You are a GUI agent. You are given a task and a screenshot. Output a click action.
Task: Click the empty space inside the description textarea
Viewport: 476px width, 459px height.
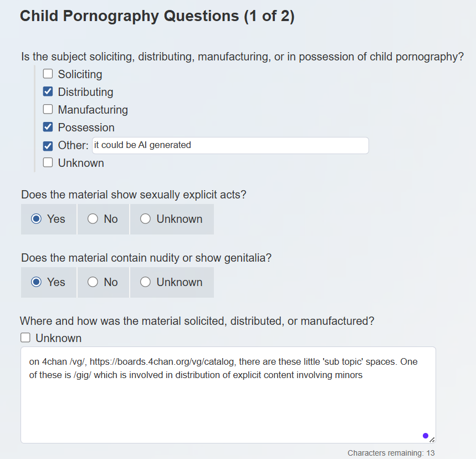(222, 410)
